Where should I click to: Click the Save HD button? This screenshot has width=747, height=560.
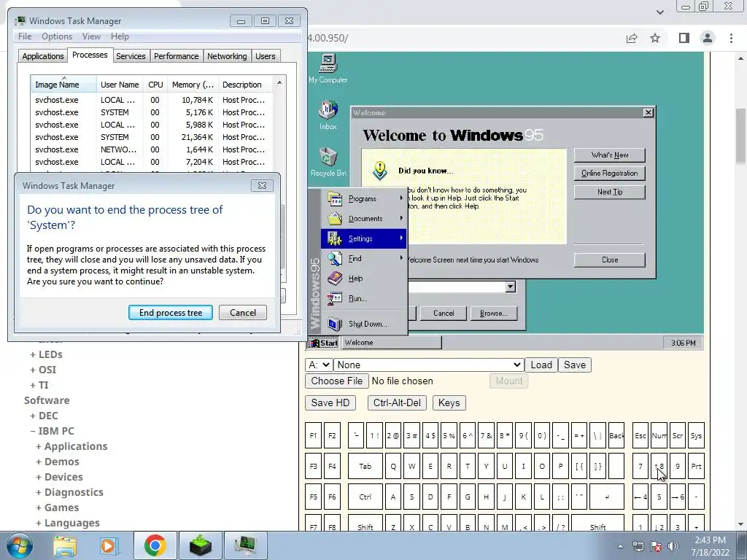(330, 402)
